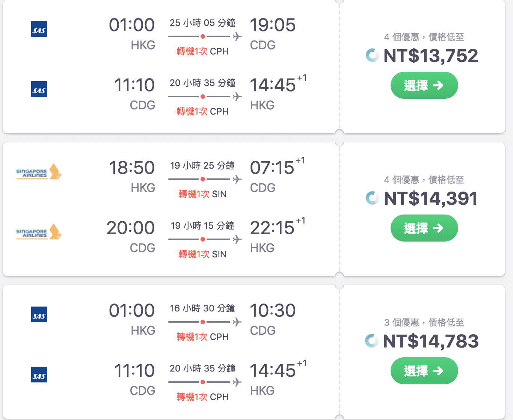Image resolution: width=513 pixels, height=420 pixels.
Task: Click the Singapore Airlines logo on return flight
Action: (x=39, y=233)
